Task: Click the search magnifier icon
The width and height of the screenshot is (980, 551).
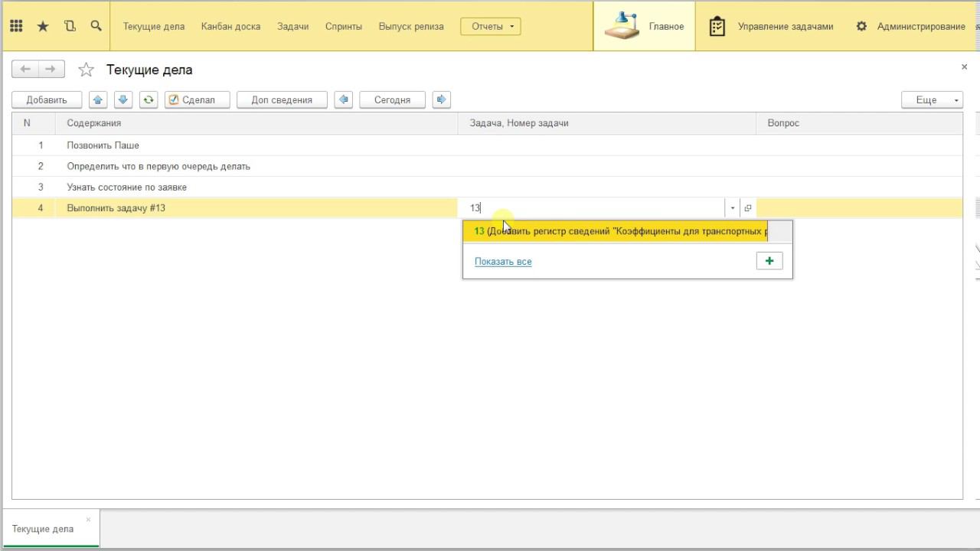Action: [96, 26]
